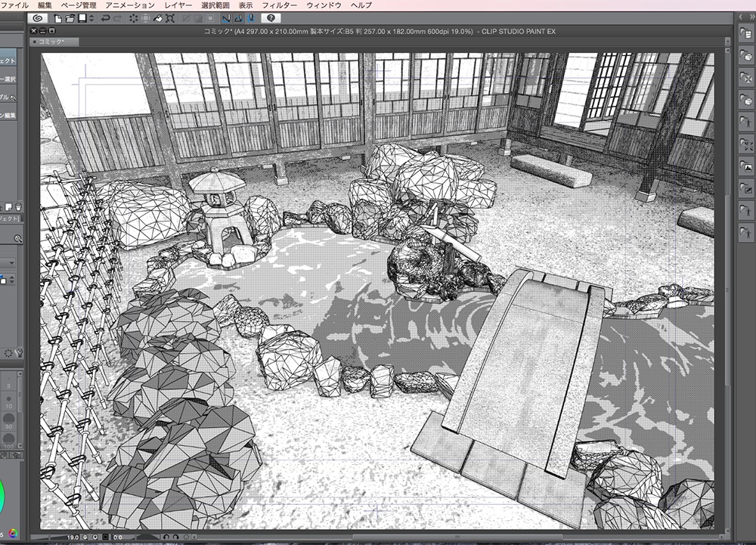Open the フィルター menu in the menu bar
The width and height of the screenshot is (756, 545).
278,5
